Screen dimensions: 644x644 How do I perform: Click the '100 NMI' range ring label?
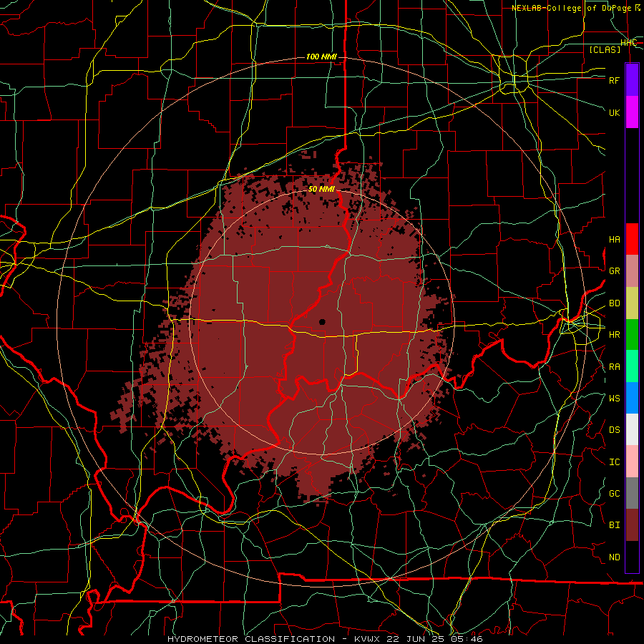click(x=321, y=57)
